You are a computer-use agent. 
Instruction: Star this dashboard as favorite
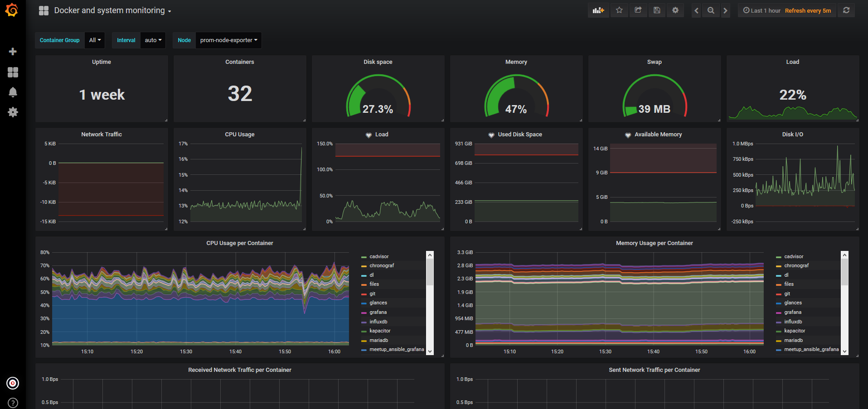coord(619,10)
